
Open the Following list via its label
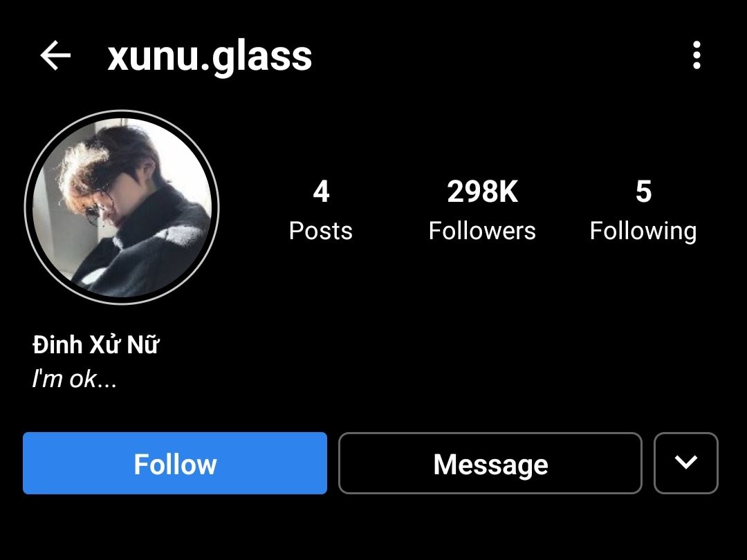pos(643,232)
